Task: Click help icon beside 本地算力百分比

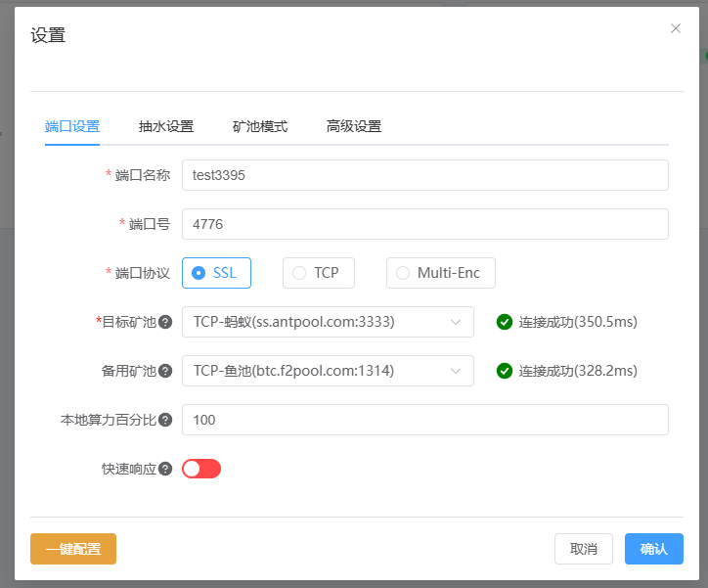Action: click(x=165, y=420)
